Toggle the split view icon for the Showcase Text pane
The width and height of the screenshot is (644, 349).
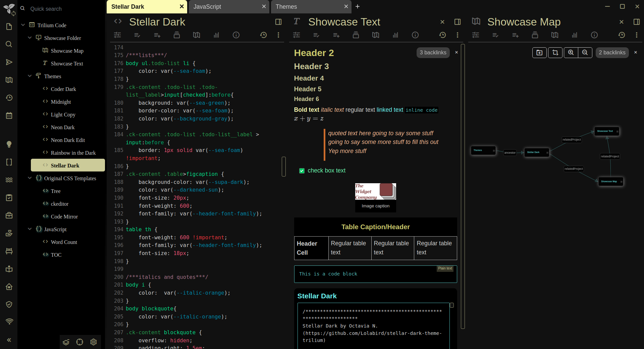(458, 22)
